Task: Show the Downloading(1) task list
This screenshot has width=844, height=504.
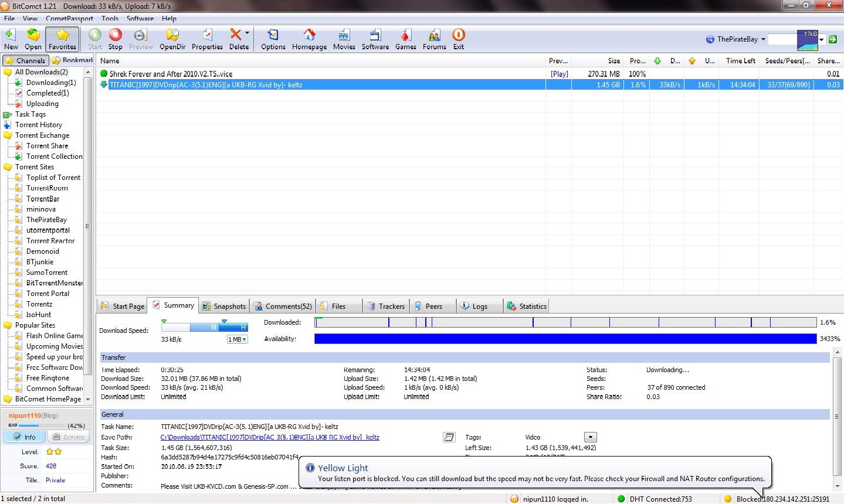Action: 51,83
